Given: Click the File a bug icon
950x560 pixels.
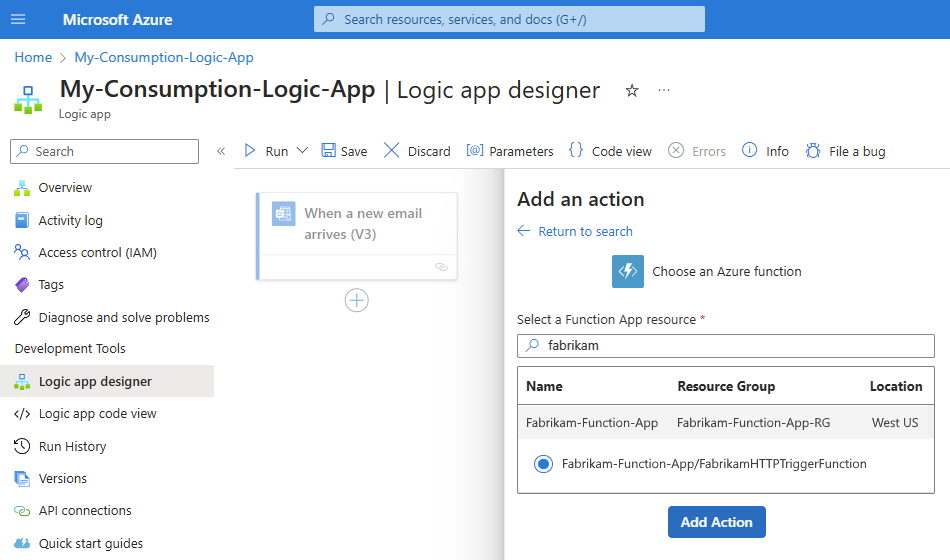Looking at the screenshot, I should click(x=813, y=151).
